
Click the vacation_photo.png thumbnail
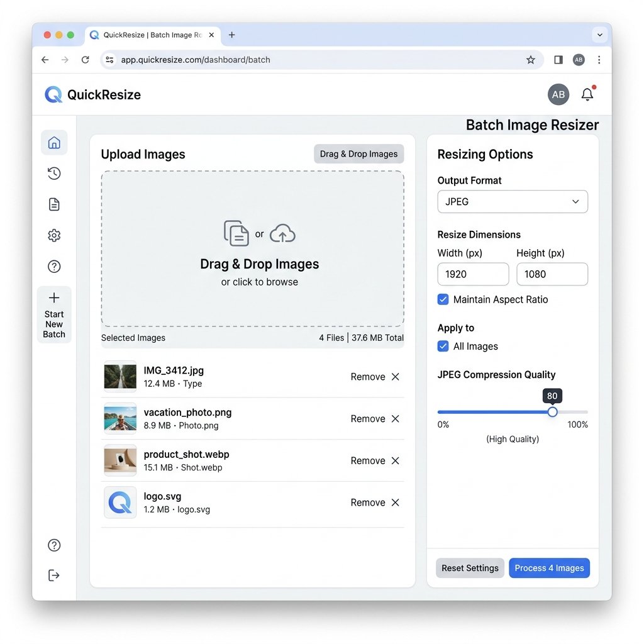120,418
